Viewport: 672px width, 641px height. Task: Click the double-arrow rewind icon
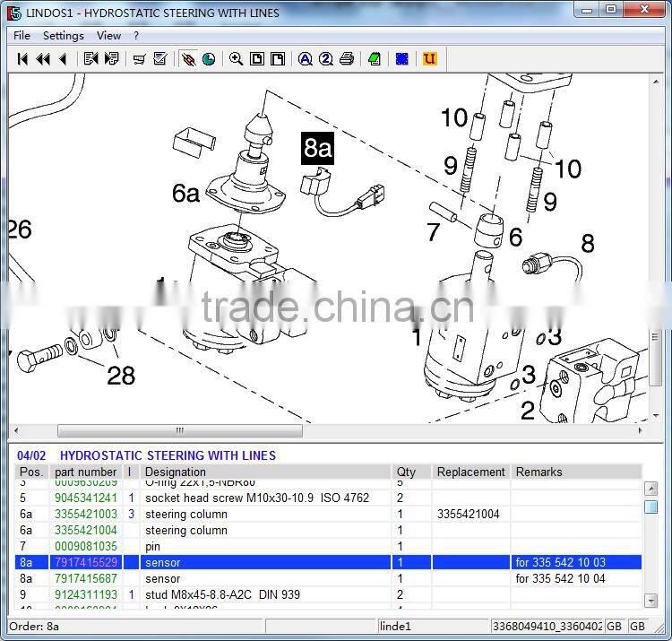point(43,59)
